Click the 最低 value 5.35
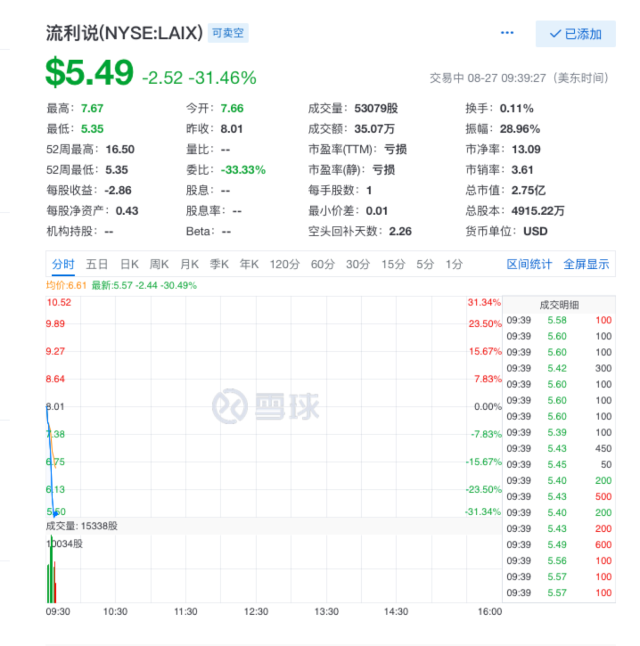Image resolution: width=640 pixels, height=646 pixels. (92, 129)
